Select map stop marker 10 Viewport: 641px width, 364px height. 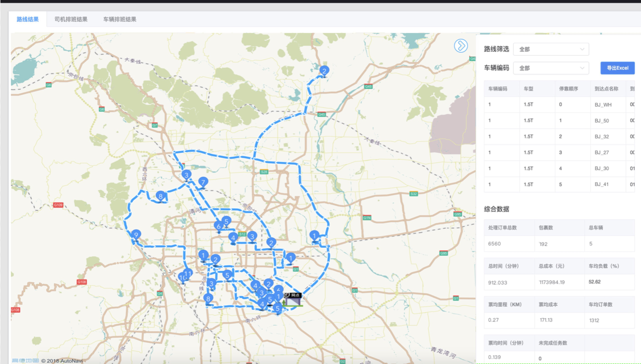pos(182,278)
